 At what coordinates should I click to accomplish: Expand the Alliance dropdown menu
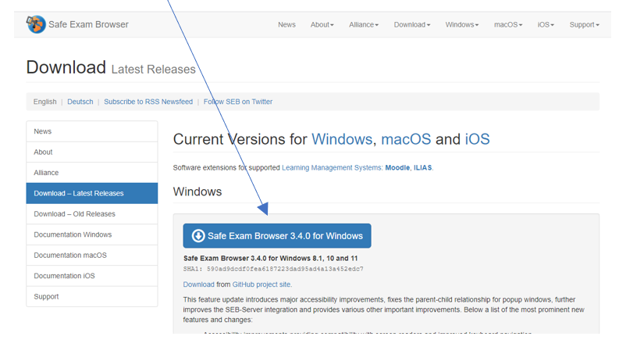[x=364, y=25]
